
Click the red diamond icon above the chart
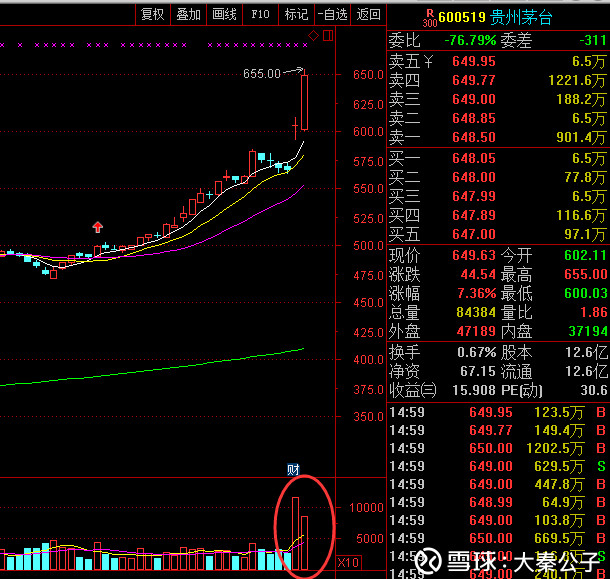[313, 36]
